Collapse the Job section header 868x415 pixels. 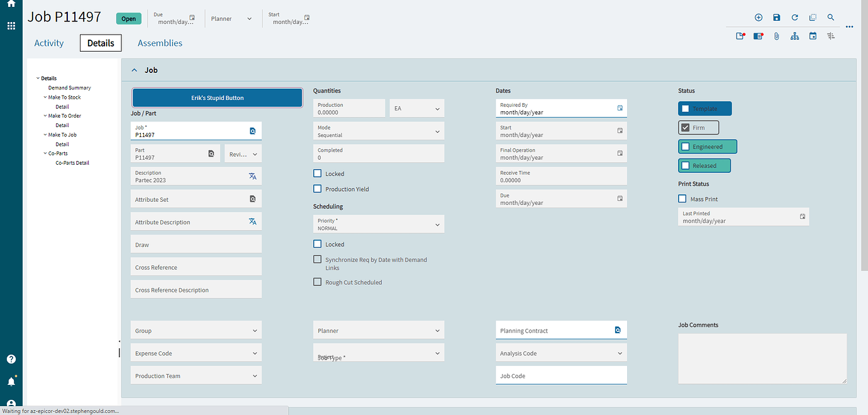point(134,70)
